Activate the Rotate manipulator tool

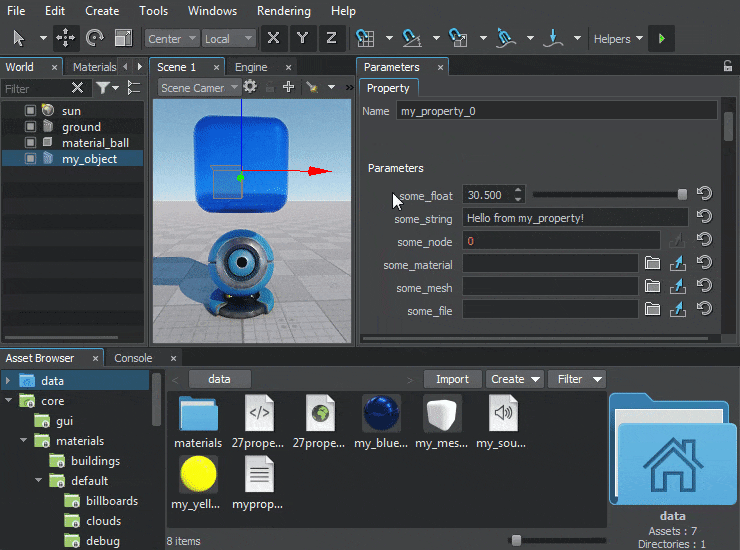[x=95, y=38]
